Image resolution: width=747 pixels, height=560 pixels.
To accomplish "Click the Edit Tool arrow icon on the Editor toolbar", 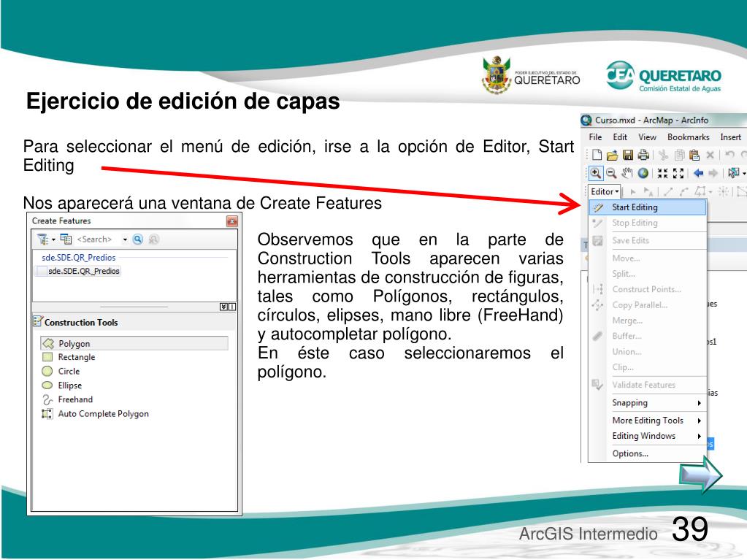I will (x=633, y=191).
